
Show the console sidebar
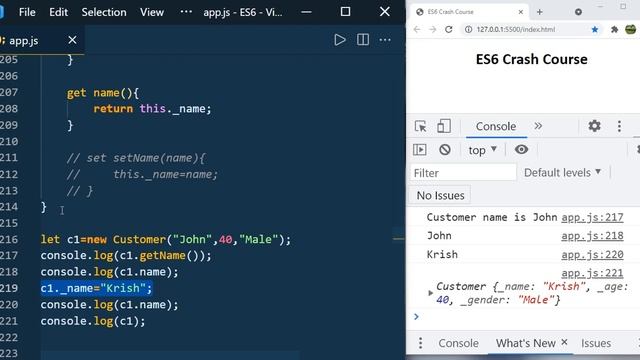tap(420, 150)
